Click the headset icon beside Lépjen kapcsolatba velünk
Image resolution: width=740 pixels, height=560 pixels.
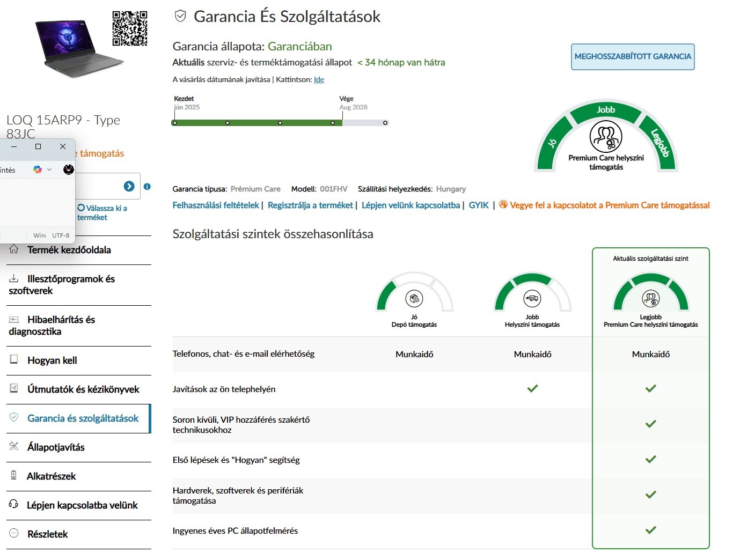pos(14,504)
